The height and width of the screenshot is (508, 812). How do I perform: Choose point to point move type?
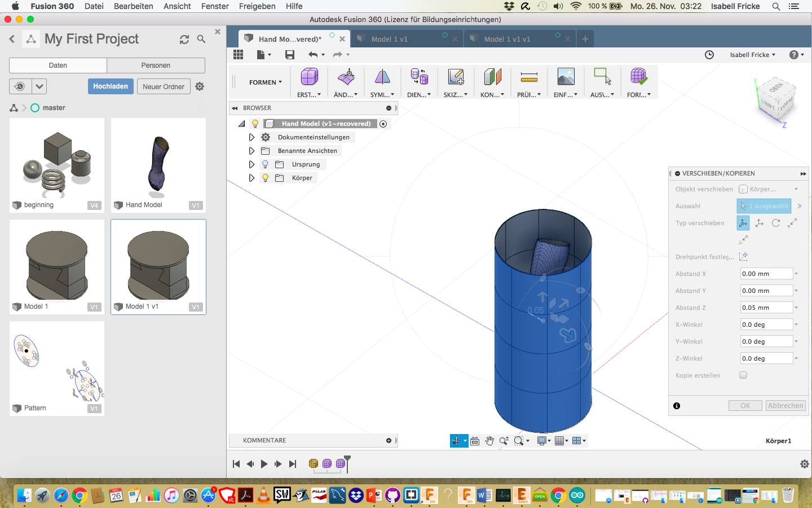click(792, 223)
